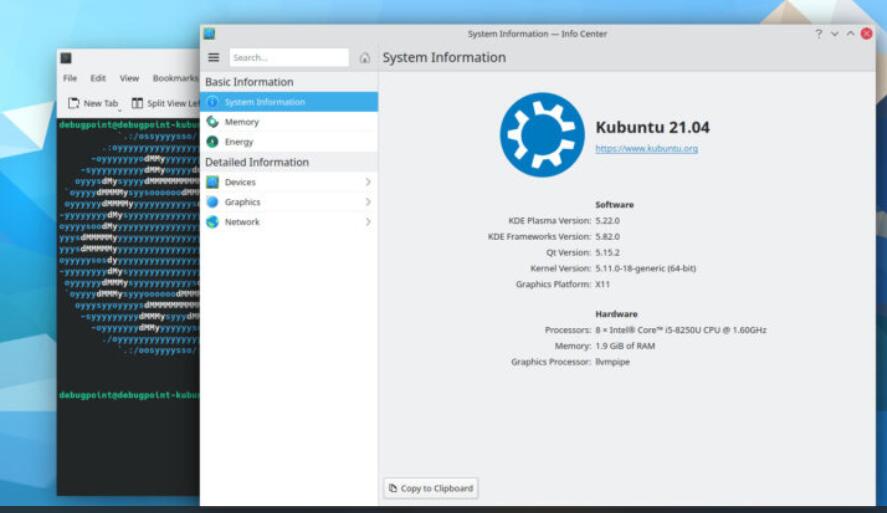
Task: Minimize the Info Center window
Action: [x=834, y=33]
